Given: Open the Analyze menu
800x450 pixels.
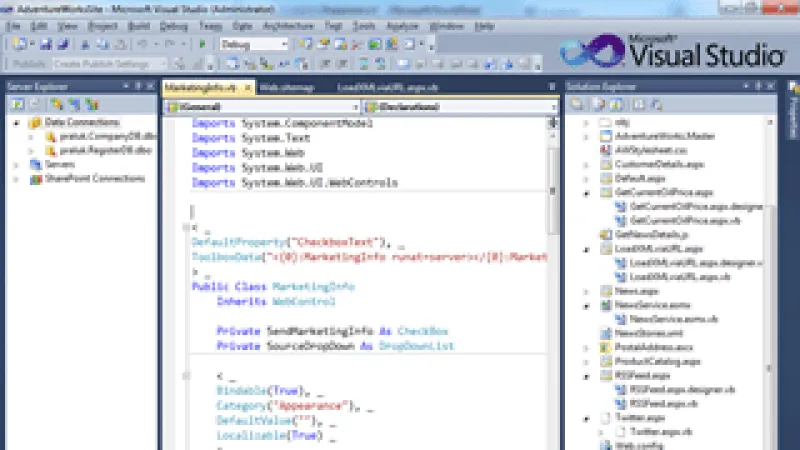Looking at the screenshot, I should click(x=402, y=26).
